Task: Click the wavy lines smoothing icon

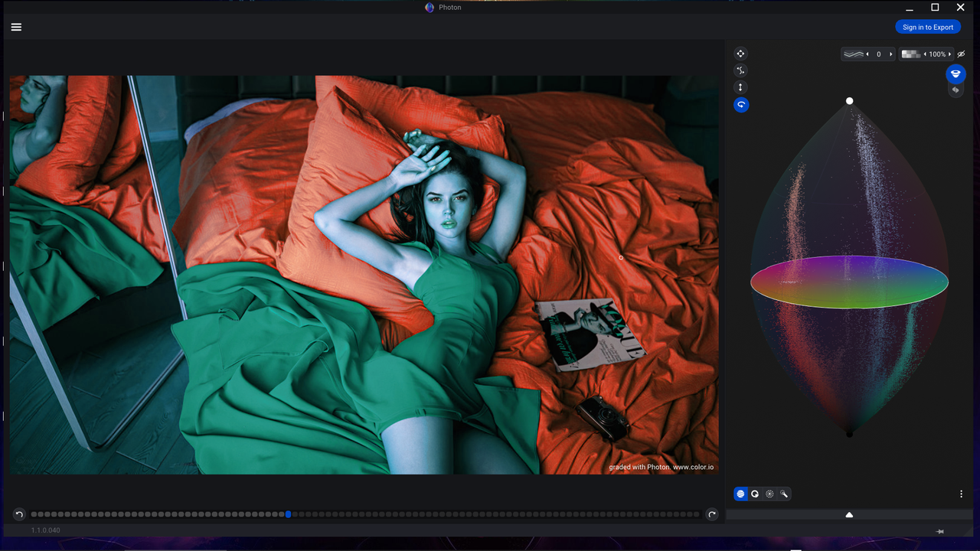Action: coord(854,54)
